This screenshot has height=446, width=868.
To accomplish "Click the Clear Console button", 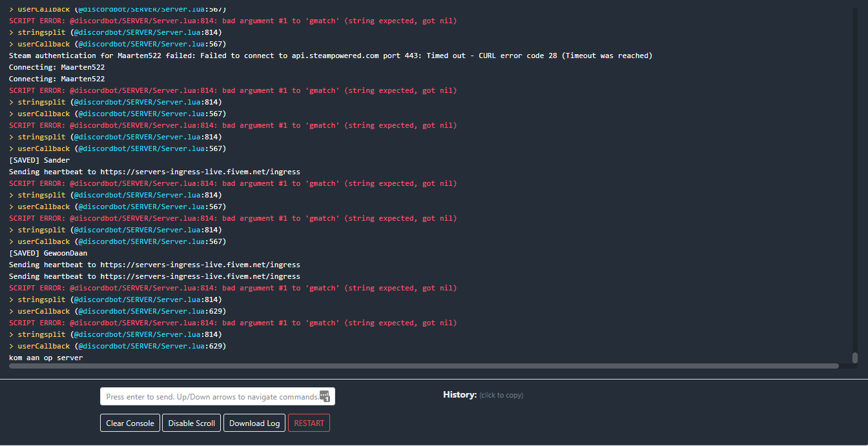I will 130,423.
